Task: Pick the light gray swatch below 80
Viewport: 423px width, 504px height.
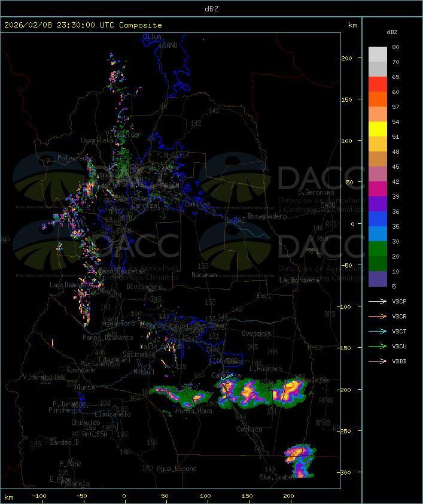Action: click(378, 54)
